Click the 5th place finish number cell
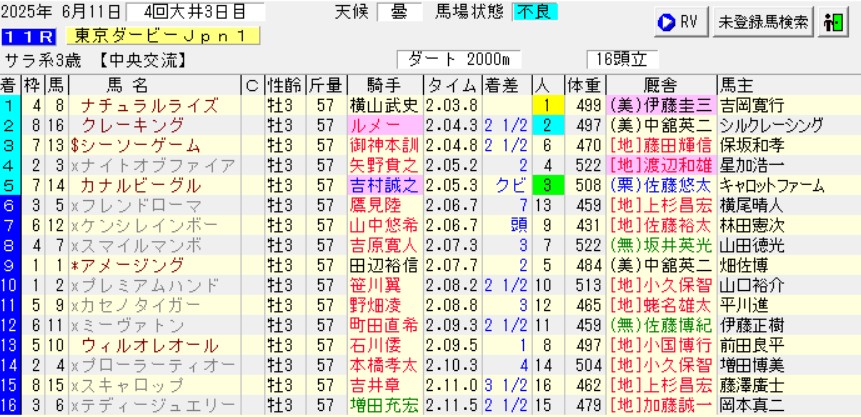The width and height of the screenshot is (861, 417). coord(8,186)
